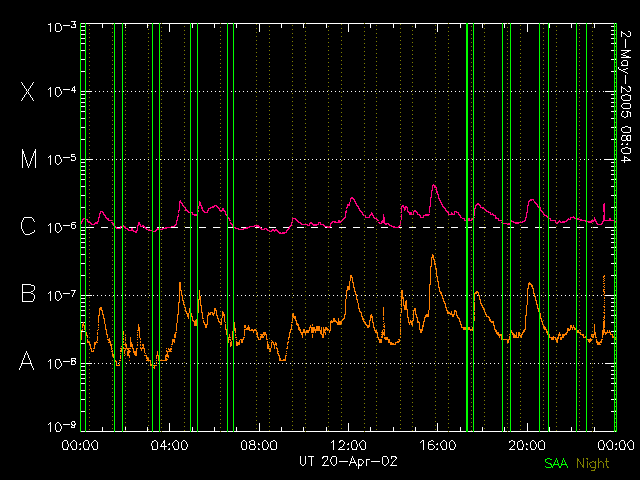Viewport: 640px width, 480px height.
Task: Click the pink curve peak near 12:00
Action: click(352, 198)
